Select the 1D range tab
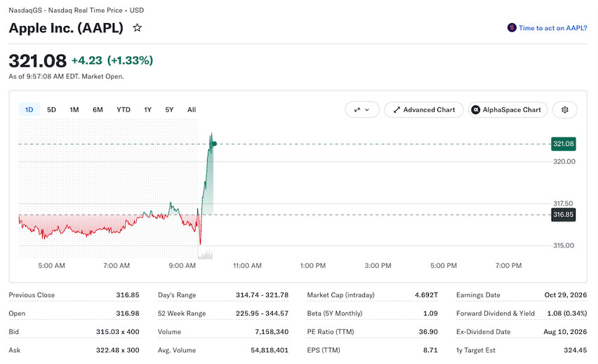Screen dimensions: 598x364 point(29,110)
